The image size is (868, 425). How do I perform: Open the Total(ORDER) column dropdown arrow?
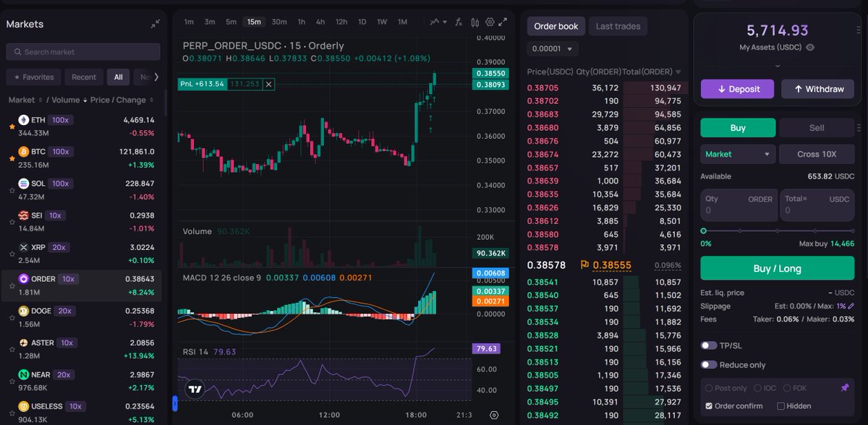click(x=678, y=72)
